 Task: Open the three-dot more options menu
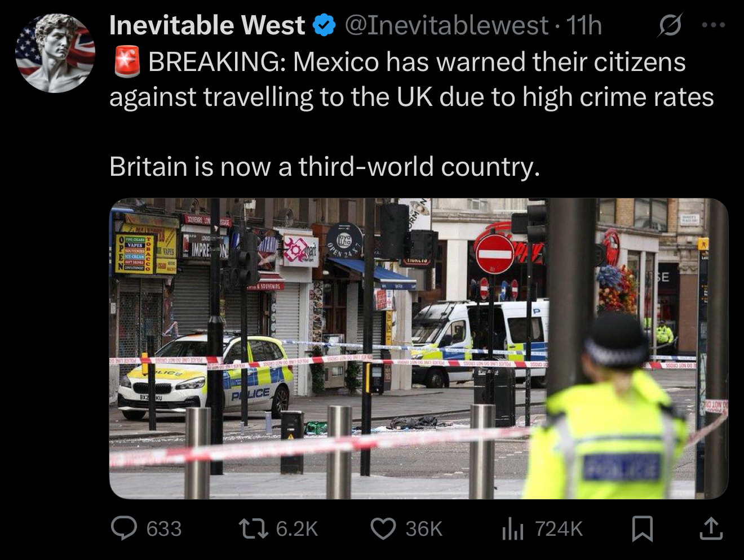point(713,25)
